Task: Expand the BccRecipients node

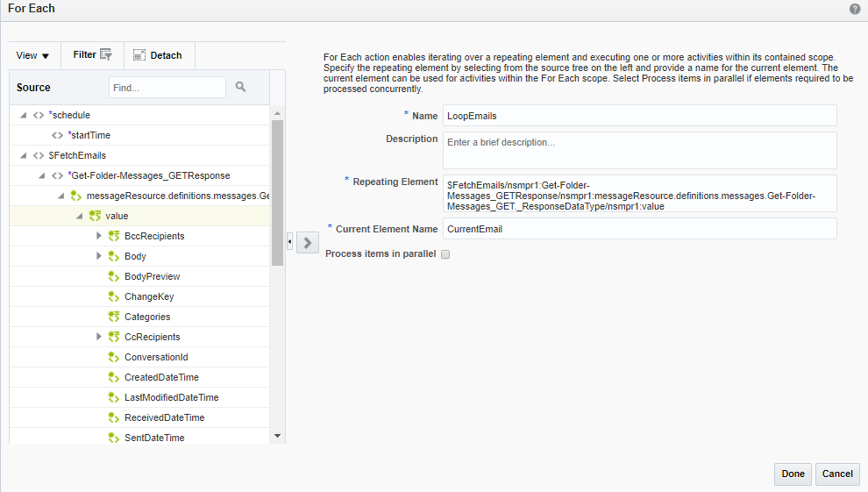Action: (x=99, y=236)
